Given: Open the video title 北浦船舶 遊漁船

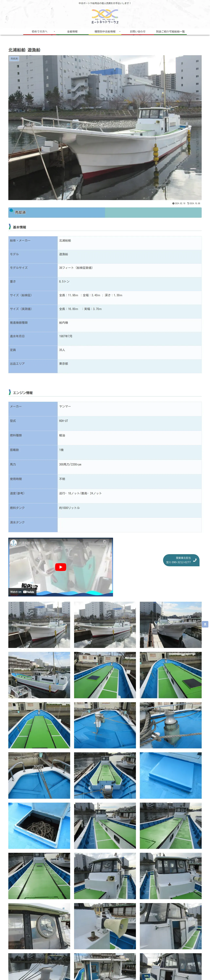Looking at the screenshot, I should 29,543.
